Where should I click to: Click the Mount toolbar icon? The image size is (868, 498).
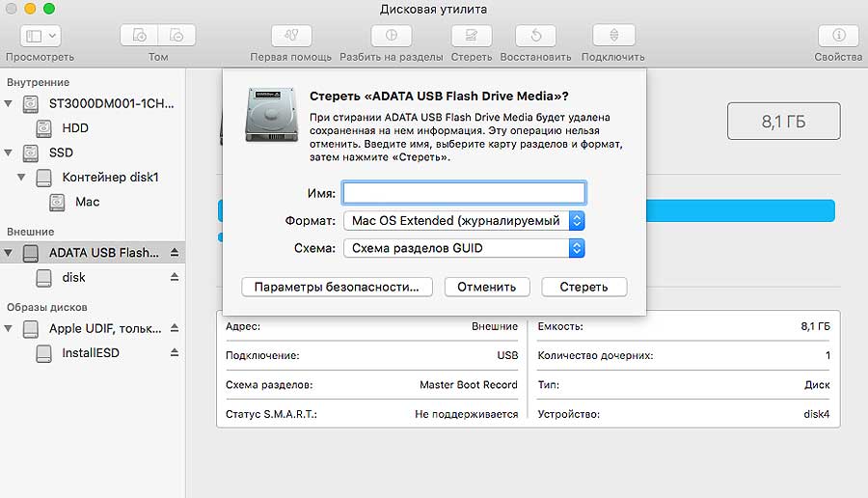point(613,36)
